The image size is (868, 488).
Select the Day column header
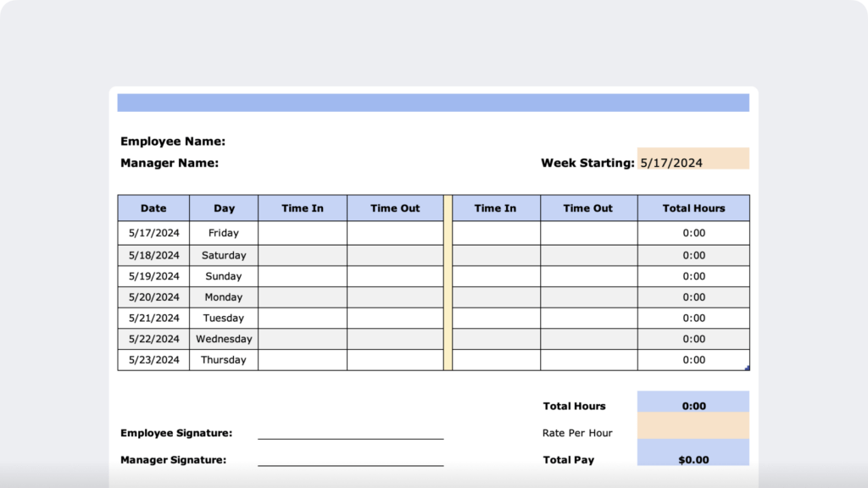coord(223,208)
